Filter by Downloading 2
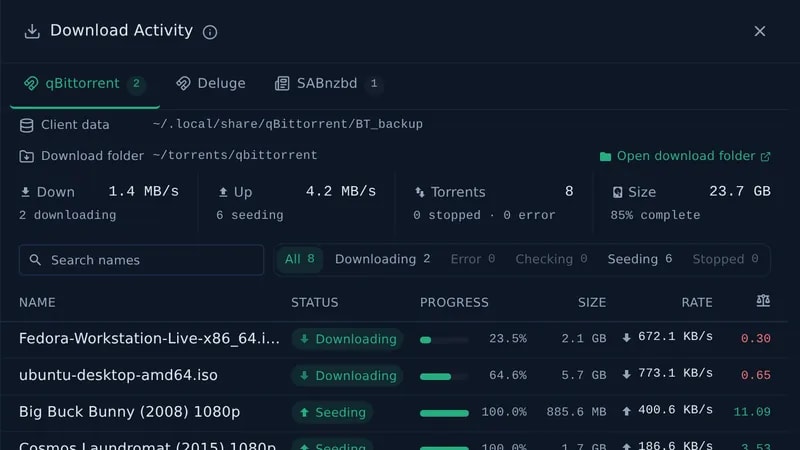This screenshot has height=450, width=800. coord(382,259)
